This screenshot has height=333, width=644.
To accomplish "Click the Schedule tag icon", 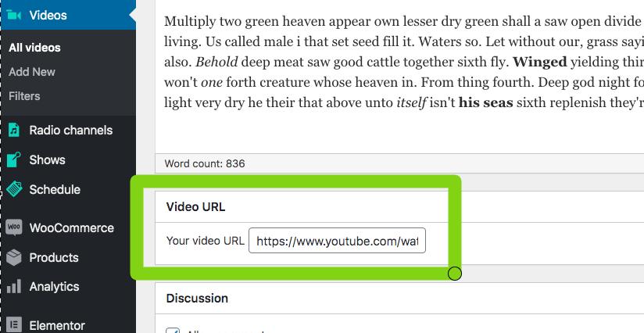I will tap(14, 189).
